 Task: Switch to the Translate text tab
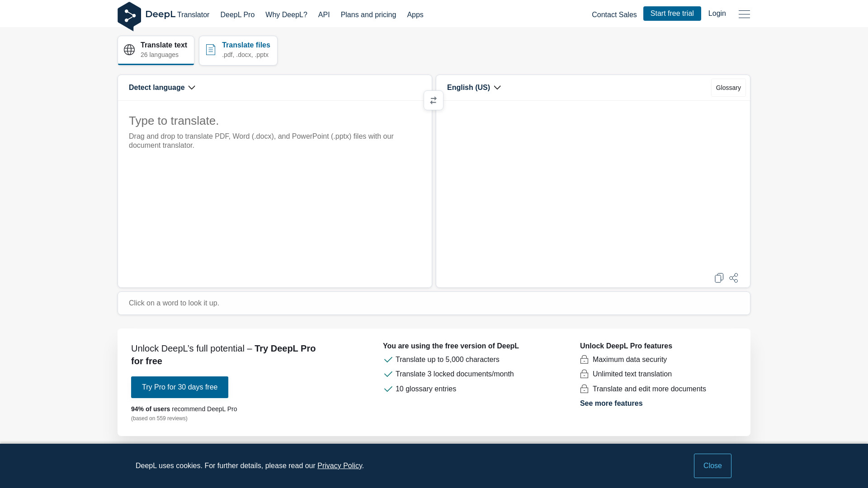(x=156, y=50)
